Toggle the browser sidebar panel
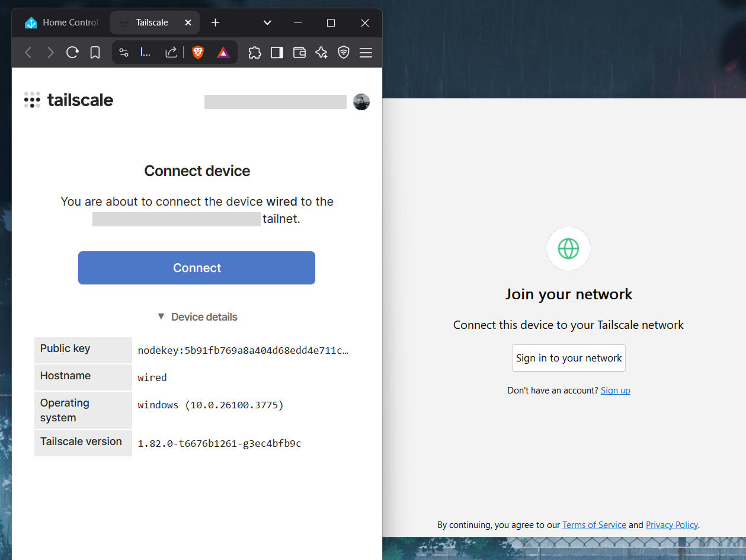The image size is (746, 560). click(277, 53)
